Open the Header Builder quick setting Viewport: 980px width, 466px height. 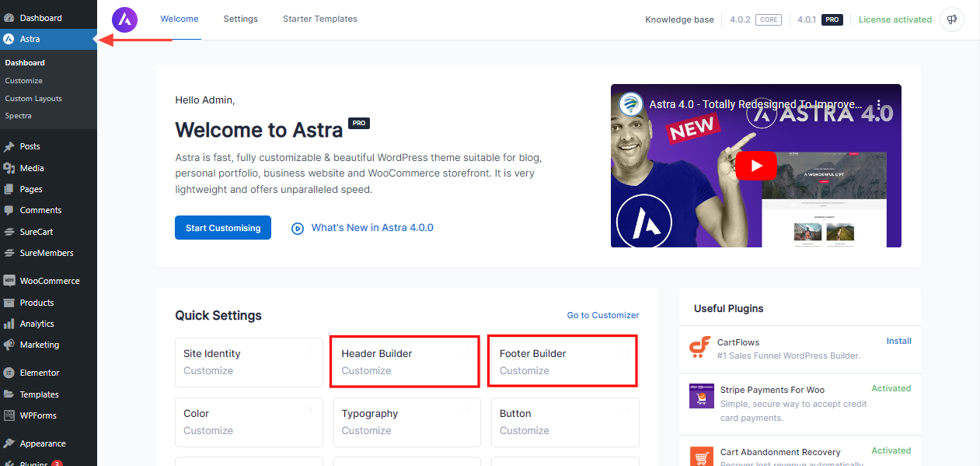tap(404, 361)
